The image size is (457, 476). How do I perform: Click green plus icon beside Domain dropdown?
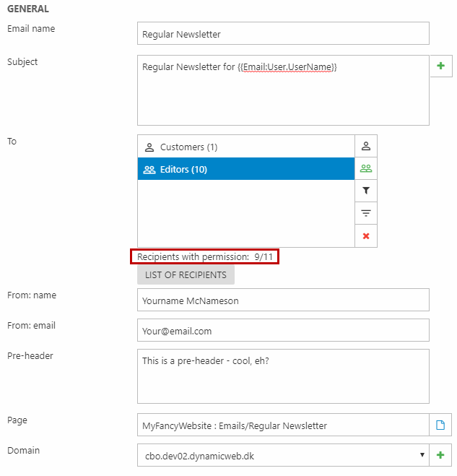tap(440, 455)
